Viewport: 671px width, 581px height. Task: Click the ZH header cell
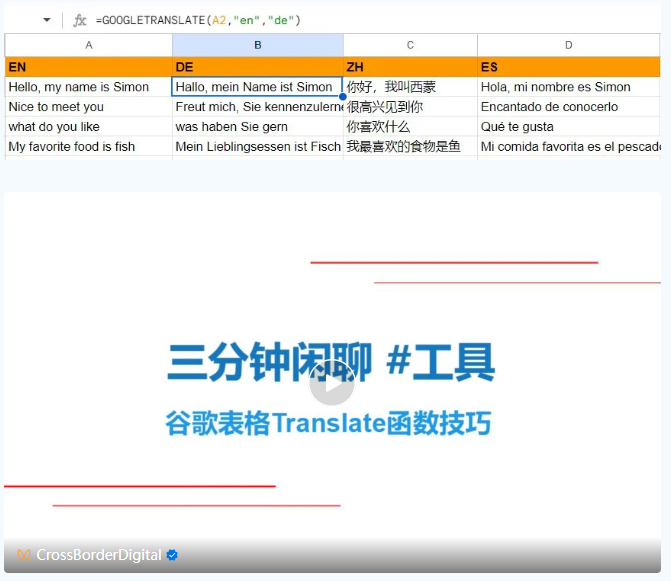coord(410,67)
